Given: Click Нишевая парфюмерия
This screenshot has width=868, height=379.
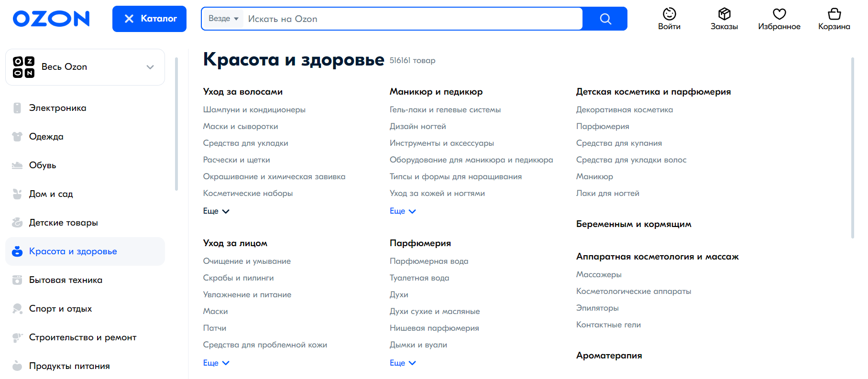Looking at the screenshot, I should click(434, 328).
